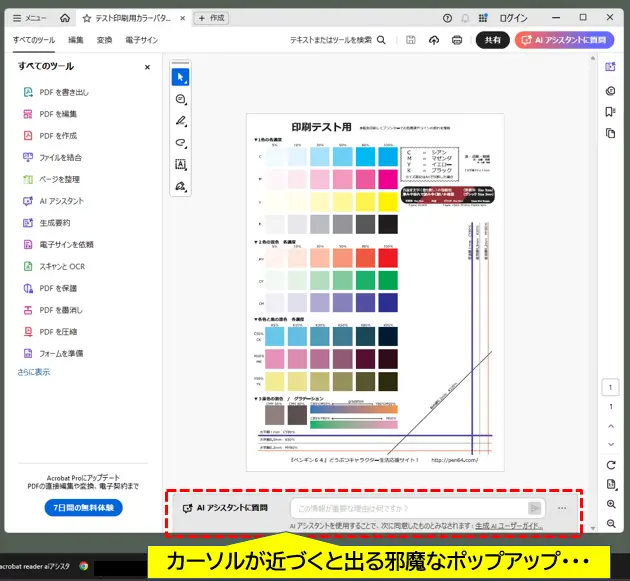
Task: Click the Chrome icon in taskbar
Action: coord(84,566)
